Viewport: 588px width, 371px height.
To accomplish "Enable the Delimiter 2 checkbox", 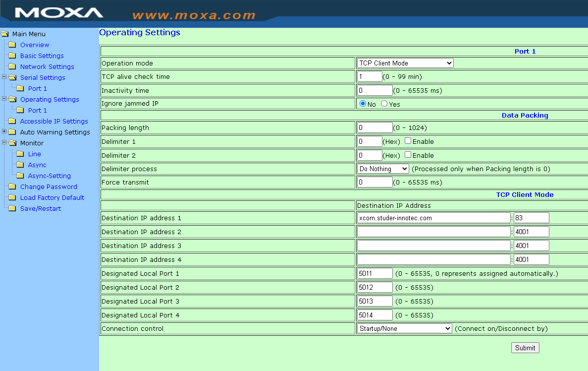I will click(408, 155).
